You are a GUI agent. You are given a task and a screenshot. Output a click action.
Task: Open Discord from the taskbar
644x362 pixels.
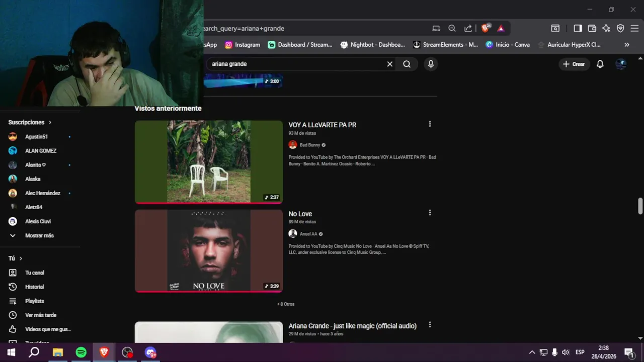[x=150, y=352]
